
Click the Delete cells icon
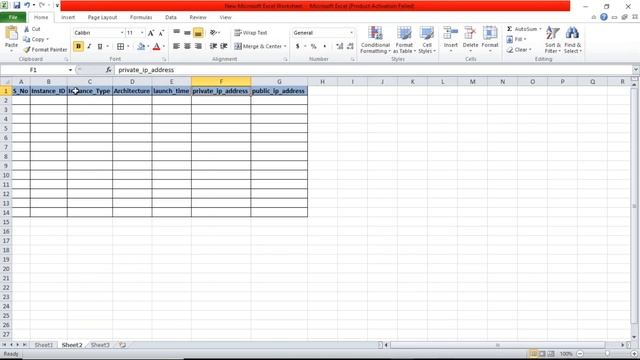tap(470, 33)
